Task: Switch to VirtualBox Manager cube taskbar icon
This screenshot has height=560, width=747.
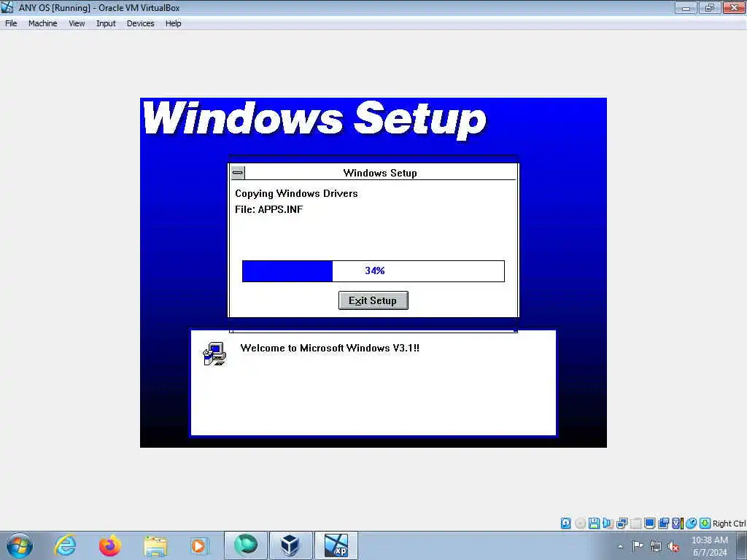Action: [x=290, y=545]
